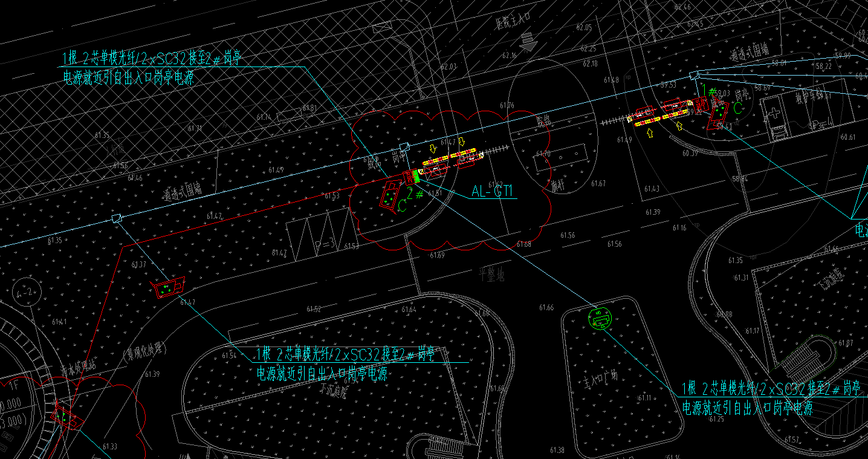Click elevation value 61.11
This screenshot has height=459, width=868.
coord(644,397)
